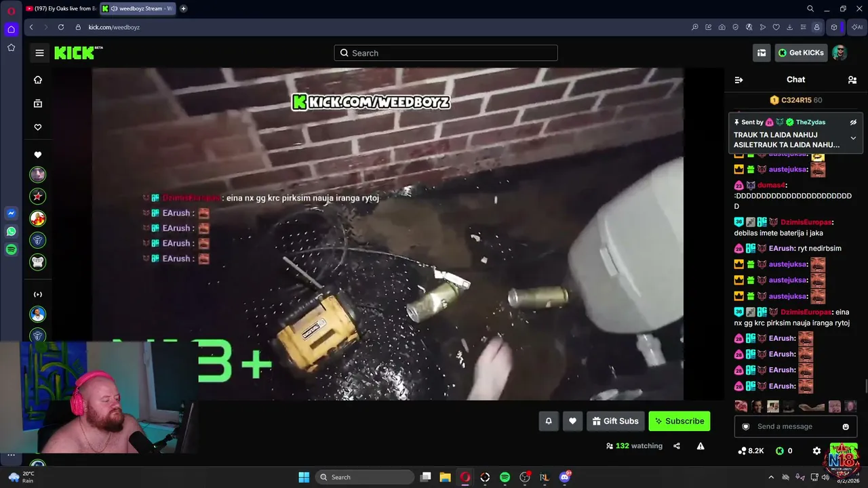Reload the page with the refresh icon
This screenshot has width=868, height=488.
point(61,27)
